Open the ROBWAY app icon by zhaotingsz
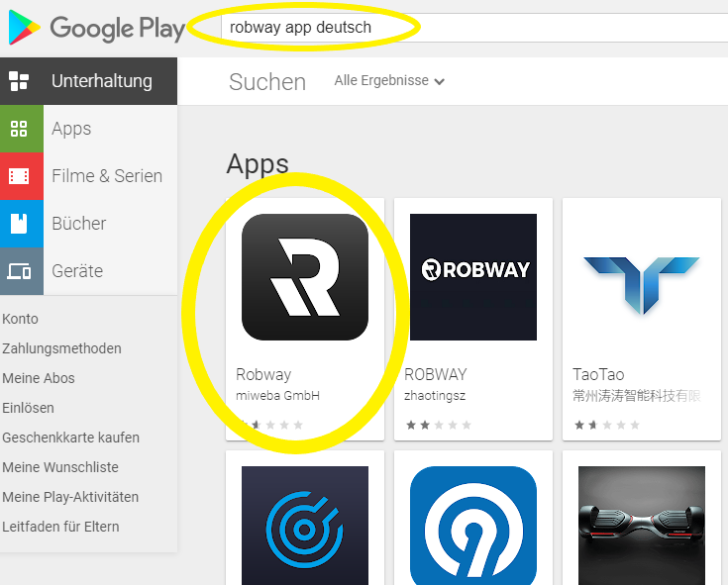 click(473, 277)
